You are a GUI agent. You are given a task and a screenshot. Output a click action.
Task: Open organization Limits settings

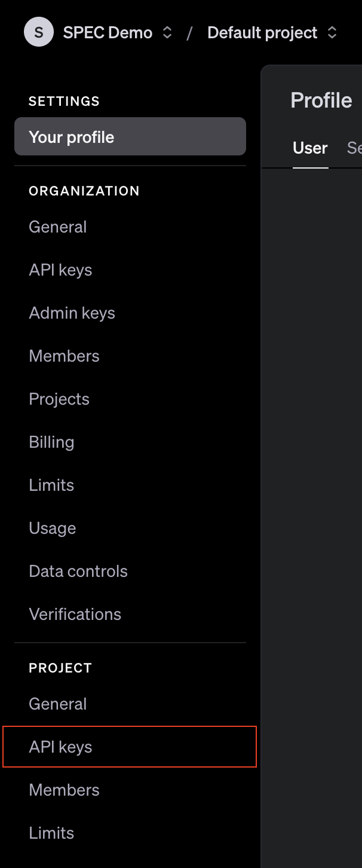51,485
